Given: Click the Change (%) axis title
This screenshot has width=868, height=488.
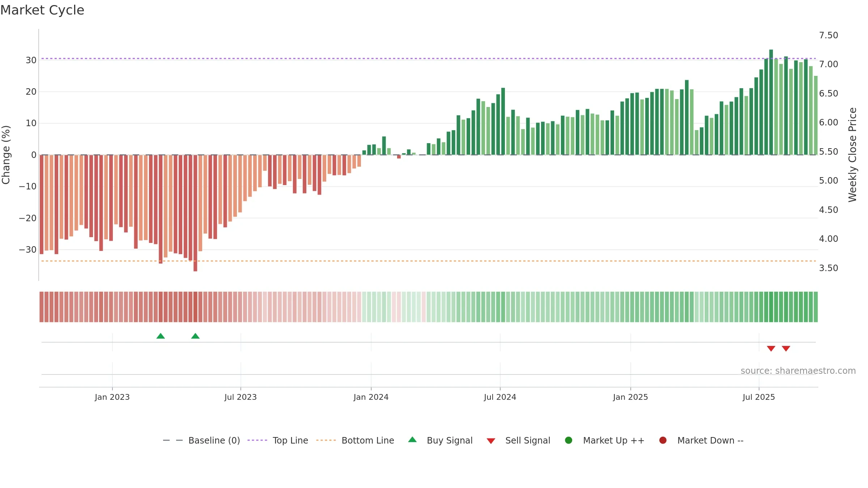Looking at the screenshot, I should point(6,155).
